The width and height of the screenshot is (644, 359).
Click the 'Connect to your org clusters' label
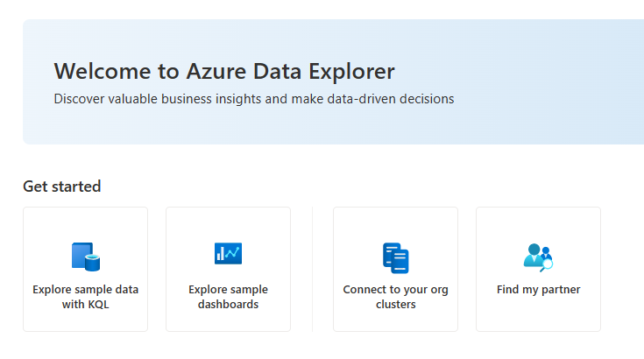(x=395, y=297)
